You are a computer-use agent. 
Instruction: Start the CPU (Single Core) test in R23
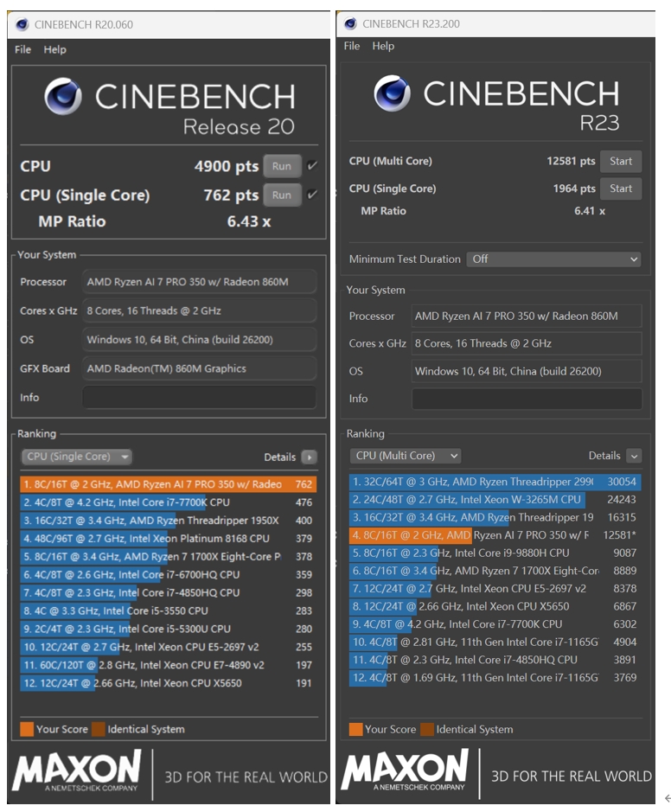621,189
